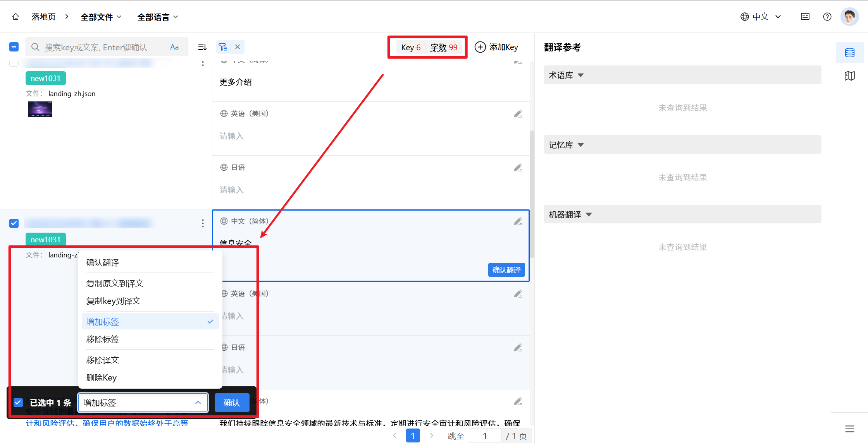Toggle case-sensitive Aa search option

(x=174, y=47)
